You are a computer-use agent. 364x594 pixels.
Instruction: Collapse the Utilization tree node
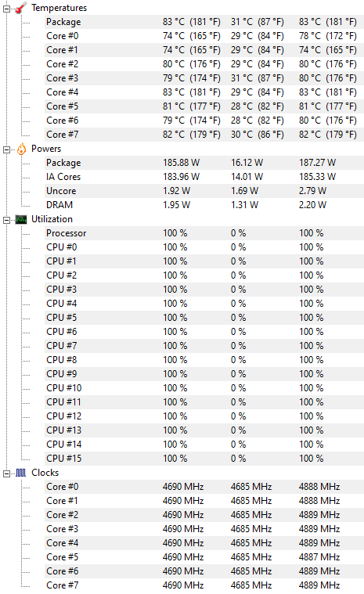[x=6, y=220]
